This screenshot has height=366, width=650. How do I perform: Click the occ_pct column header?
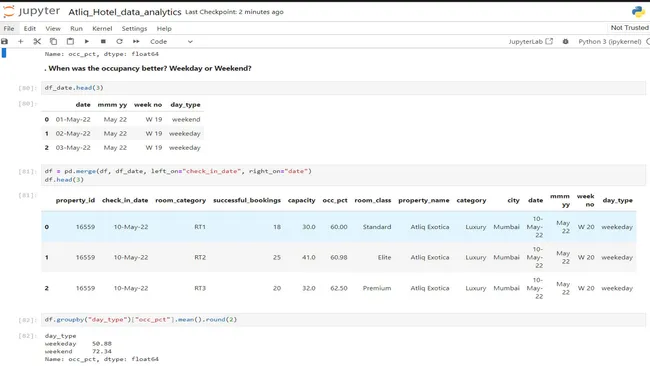pyautogui.click(x=335, y=200)
